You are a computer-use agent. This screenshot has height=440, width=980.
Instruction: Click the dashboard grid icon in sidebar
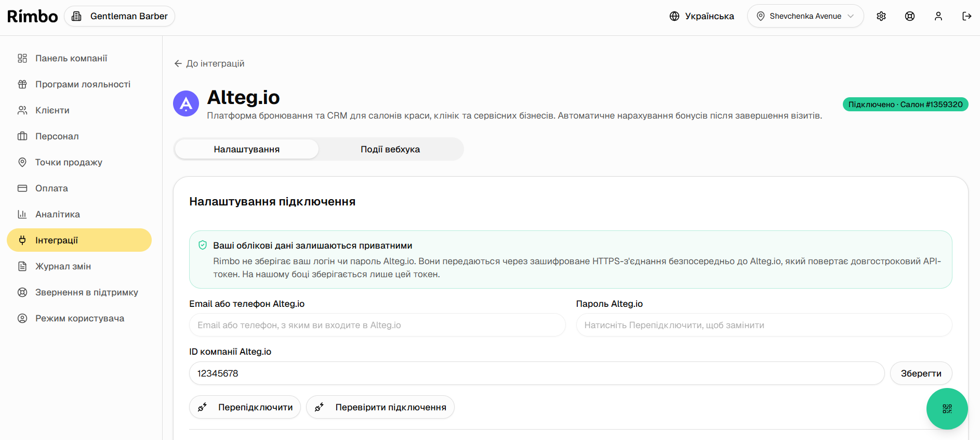coord(22,58)
